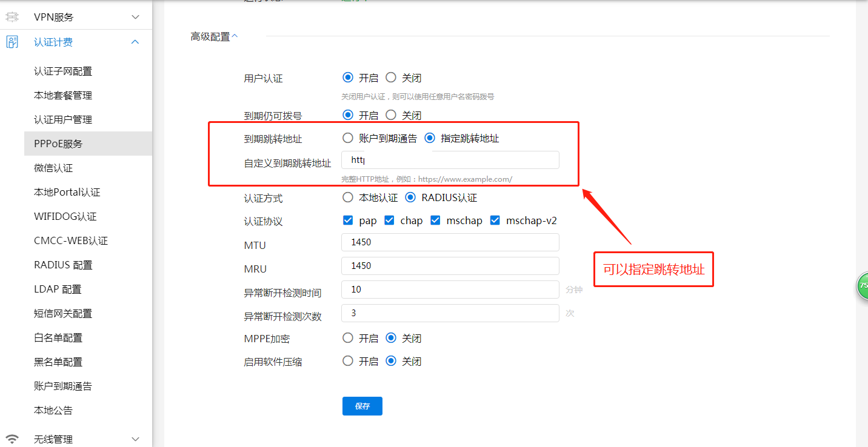This screenshot has height=447, width=868.
Task: Choose 本地认证 authentication method
Action: pyautogui.click(x=348, y=197)
